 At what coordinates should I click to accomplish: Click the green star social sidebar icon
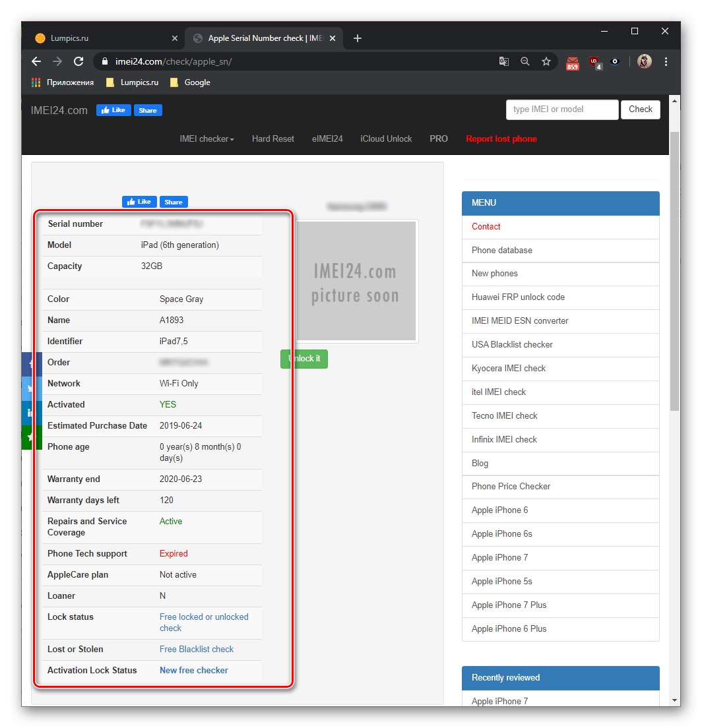point(30,437)
